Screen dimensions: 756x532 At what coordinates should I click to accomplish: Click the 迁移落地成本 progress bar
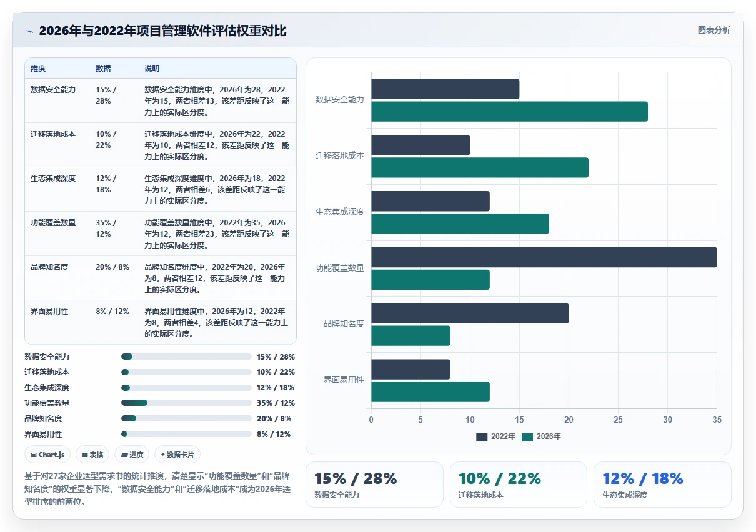[x=186, y=372]
